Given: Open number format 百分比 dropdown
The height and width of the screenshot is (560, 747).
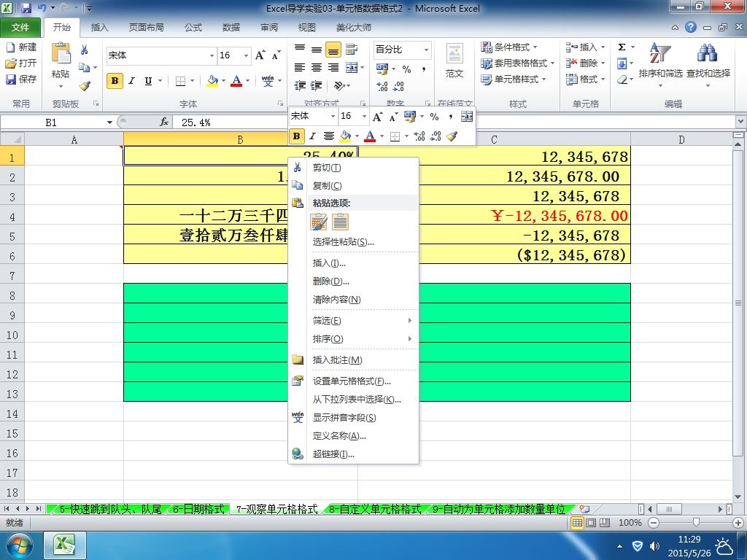Looking at the screenshot, I should [x=426, y=50].
